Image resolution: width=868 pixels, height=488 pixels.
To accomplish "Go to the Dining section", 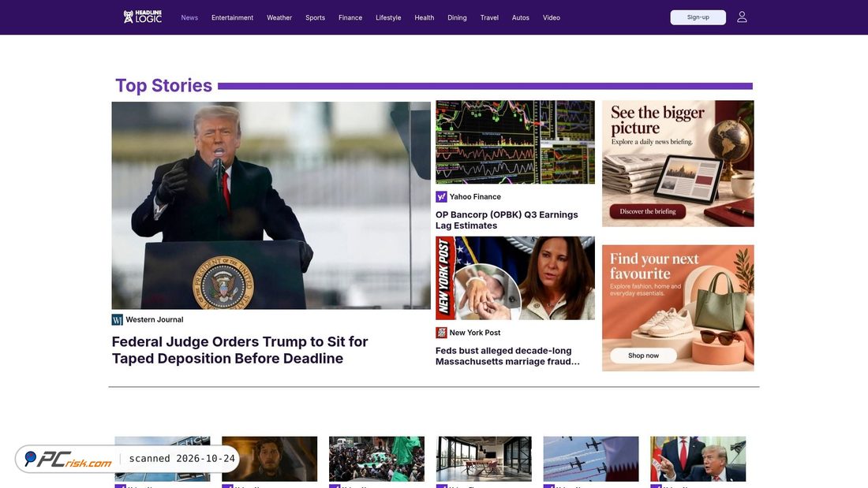I will click(457, 17).
